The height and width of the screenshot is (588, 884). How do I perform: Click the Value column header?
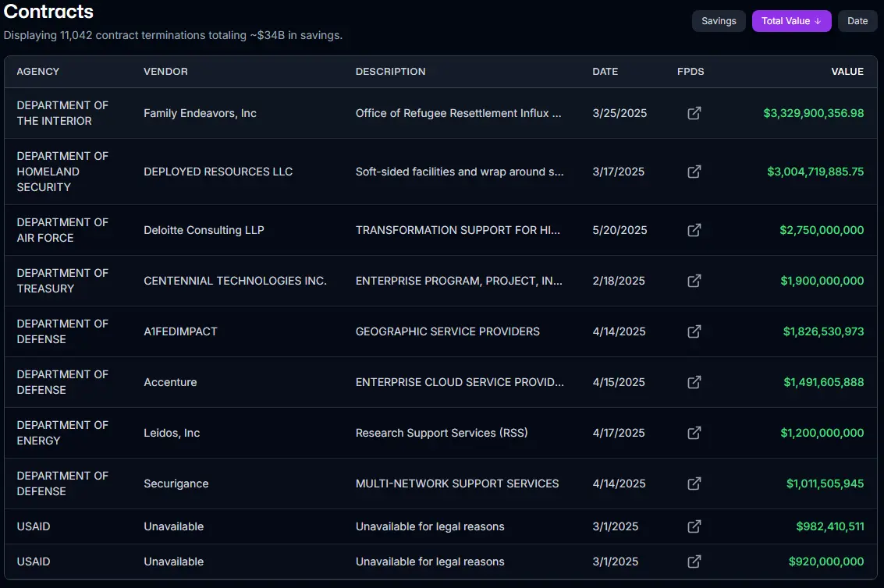pos(847,72)
